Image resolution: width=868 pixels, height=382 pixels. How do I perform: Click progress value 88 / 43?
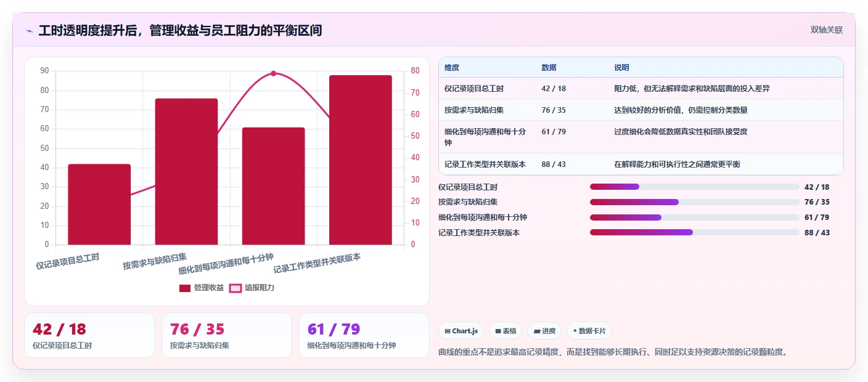(x=817, y=233)
